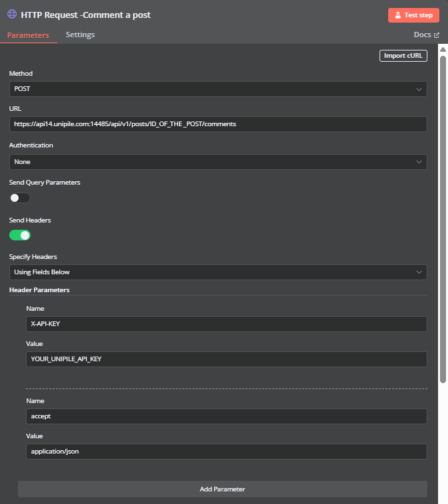
Task: Click the X-API-KEY header name field
Action: (227, 324)
